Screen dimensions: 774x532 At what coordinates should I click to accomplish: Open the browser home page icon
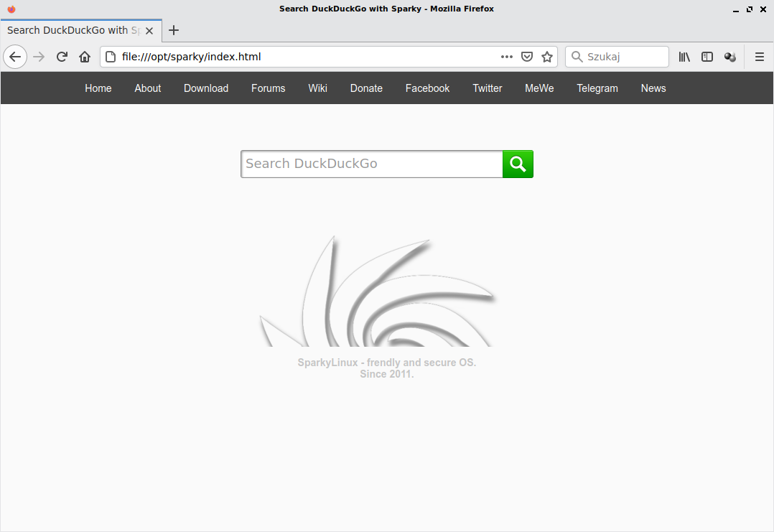click(x=85, y=57)
